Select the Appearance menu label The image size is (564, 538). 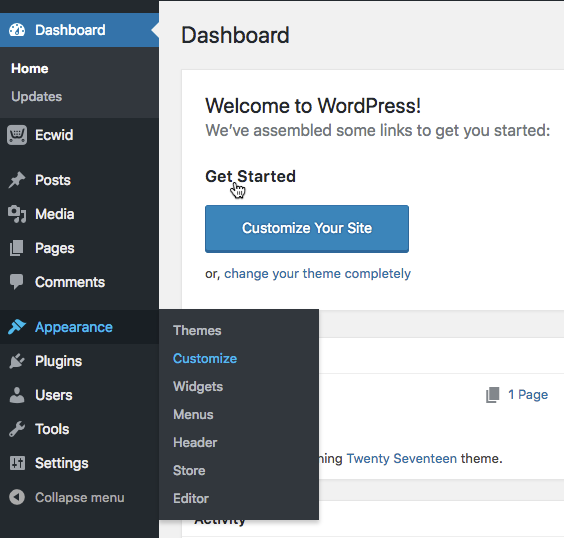tap(74, 327)
